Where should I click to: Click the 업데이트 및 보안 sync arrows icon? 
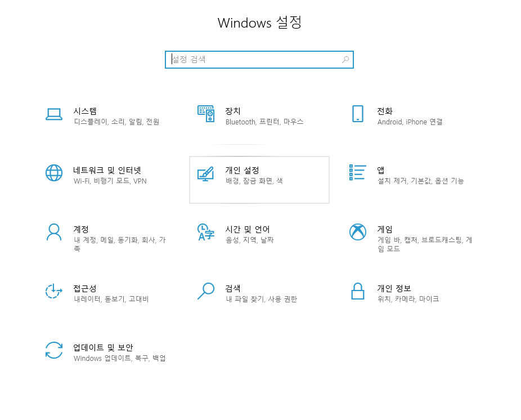coord(54,350)
